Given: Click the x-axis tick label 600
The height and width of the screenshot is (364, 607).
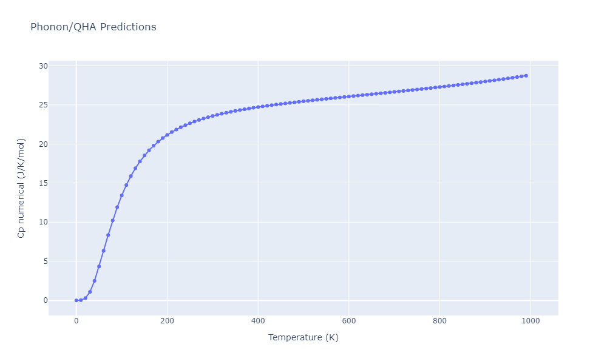Looking at the screenshot, I should [349, 321].
